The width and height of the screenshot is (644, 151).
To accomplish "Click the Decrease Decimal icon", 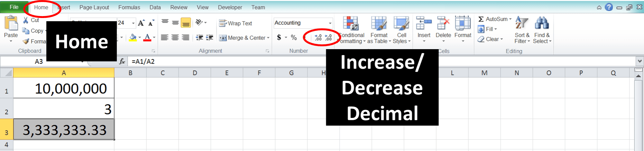I will tap(328, 38).
